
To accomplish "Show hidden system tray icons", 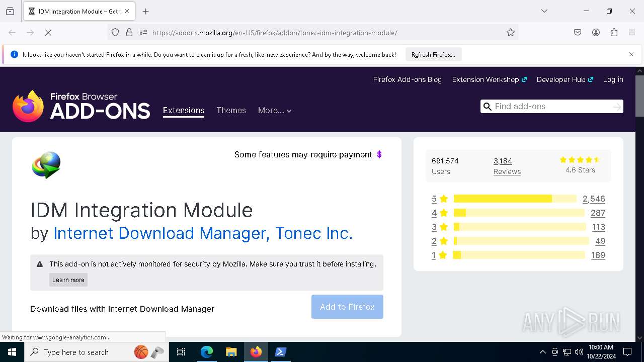I will tap(542, 352).
